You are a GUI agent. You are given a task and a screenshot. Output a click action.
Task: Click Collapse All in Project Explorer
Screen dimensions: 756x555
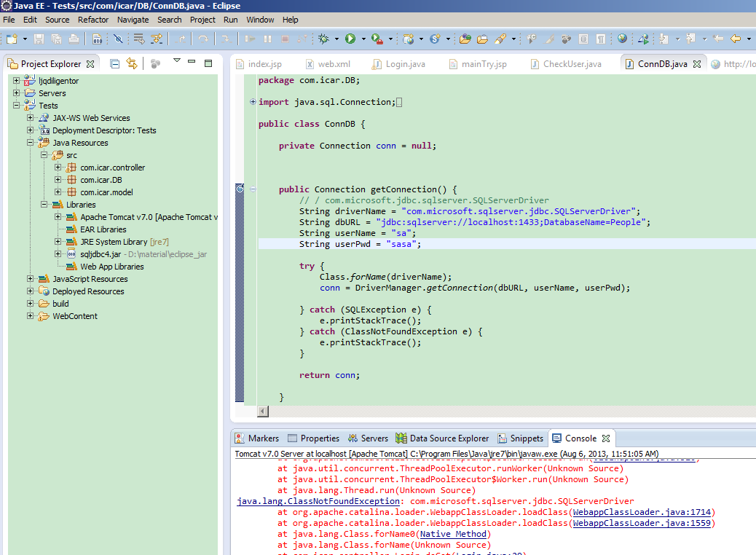115,63
